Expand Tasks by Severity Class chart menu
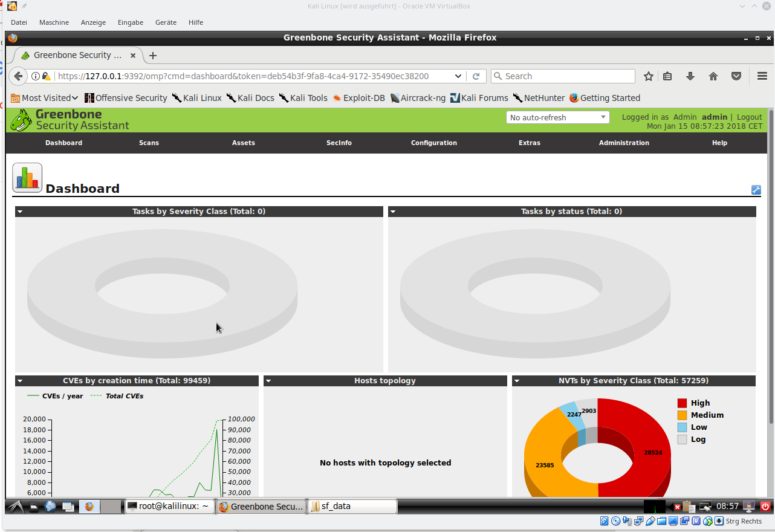The height and width of the screenshot is (532, 775). [x=20, y=212]
